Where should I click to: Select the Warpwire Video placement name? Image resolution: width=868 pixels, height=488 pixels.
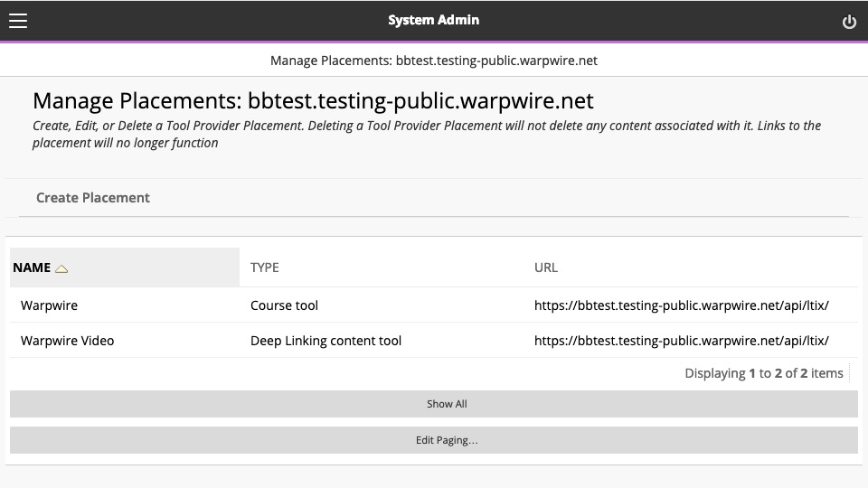point(68,341)
